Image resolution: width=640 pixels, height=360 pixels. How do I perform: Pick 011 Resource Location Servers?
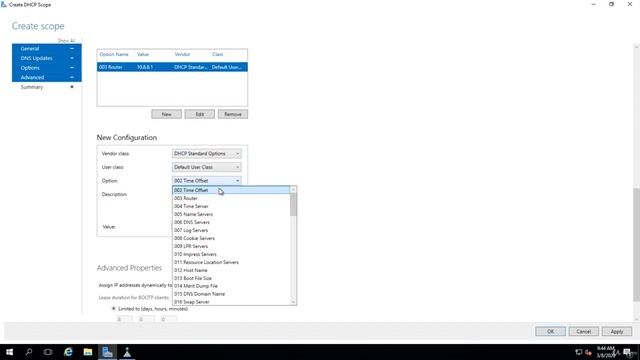point(231,262)
